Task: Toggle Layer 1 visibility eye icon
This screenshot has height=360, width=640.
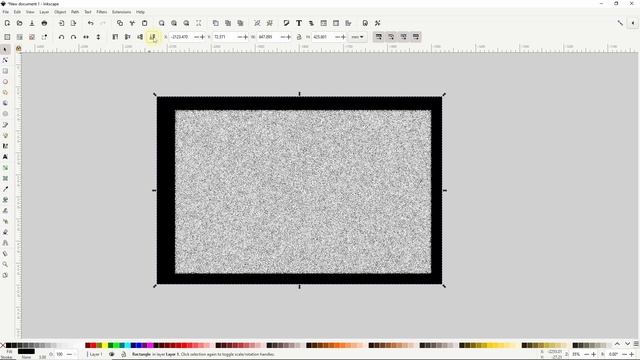Action: coord(111,354)
